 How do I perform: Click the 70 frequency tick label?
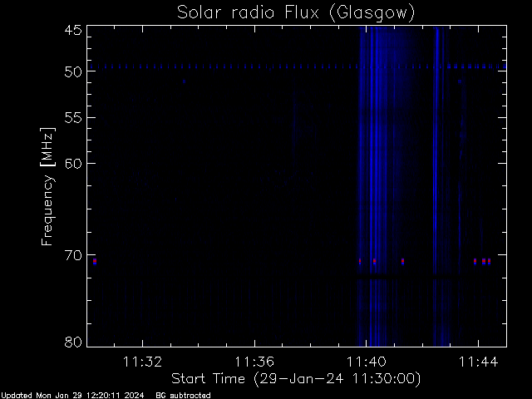(x=73, y=255)
